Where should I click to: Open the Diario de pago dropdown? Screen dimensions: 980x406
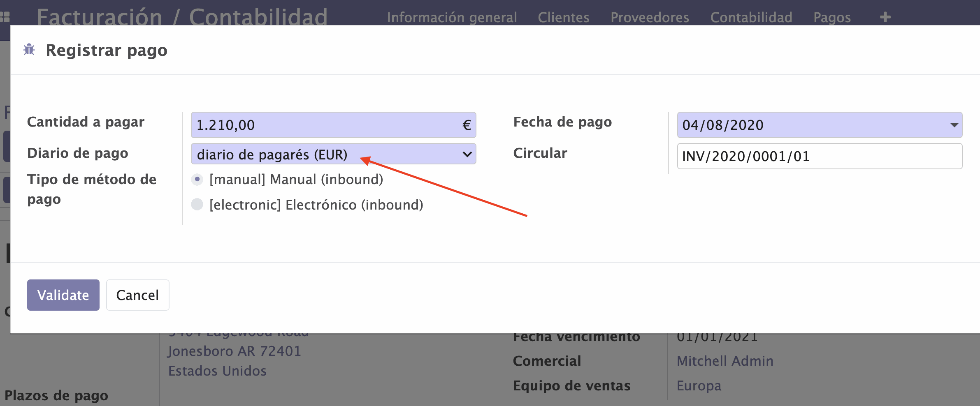pos(333,154)
